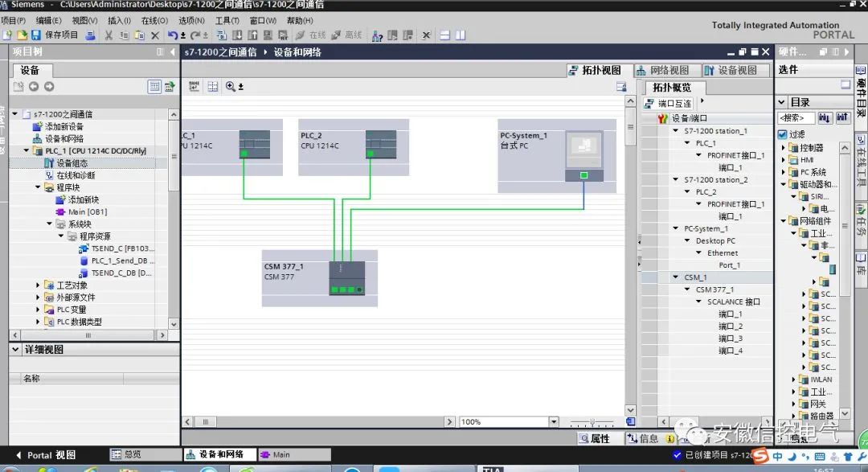Collapse the CSM_1 node in topology overview

coord(675,277)
